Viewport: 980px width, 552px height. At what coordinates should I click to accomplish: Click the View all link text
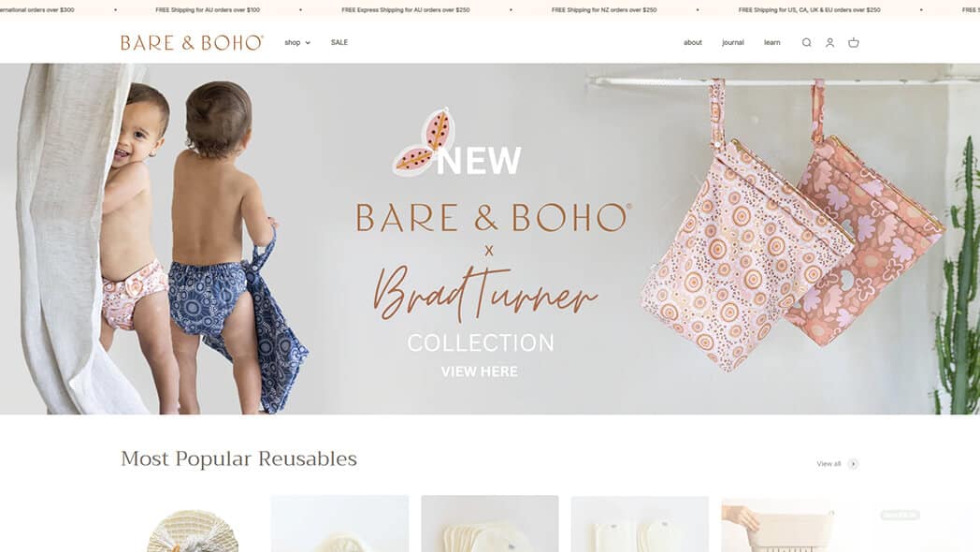pos(829,464)
